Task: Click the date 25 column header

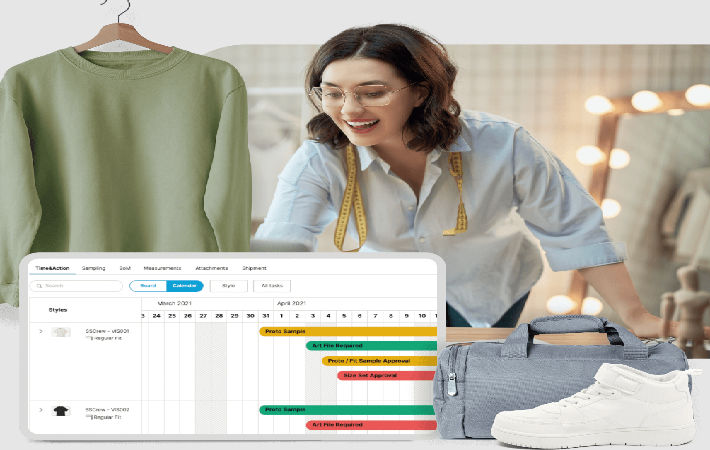Action: coord(172,316)
